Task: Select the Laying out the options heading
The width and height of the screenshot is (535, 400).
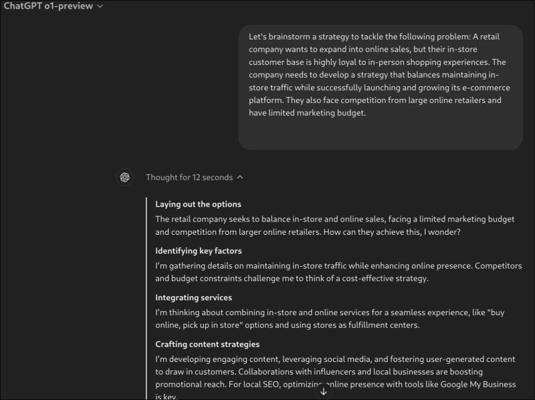Action: [198, 204]
